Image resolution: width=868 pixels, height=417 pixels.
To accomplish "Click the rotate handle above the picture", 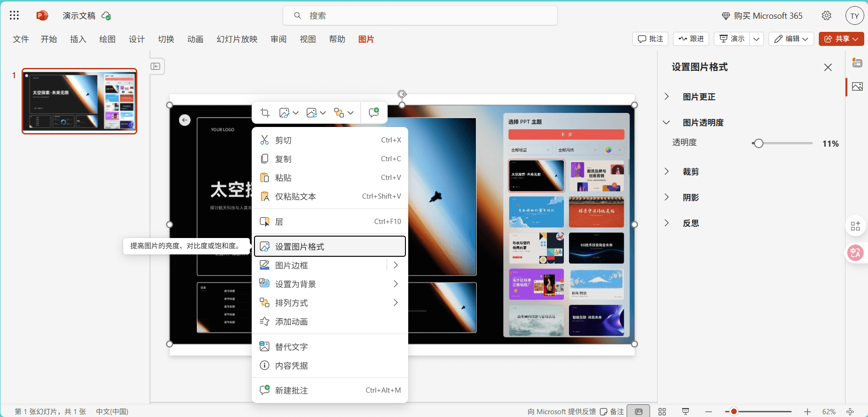I will (402, 94).
